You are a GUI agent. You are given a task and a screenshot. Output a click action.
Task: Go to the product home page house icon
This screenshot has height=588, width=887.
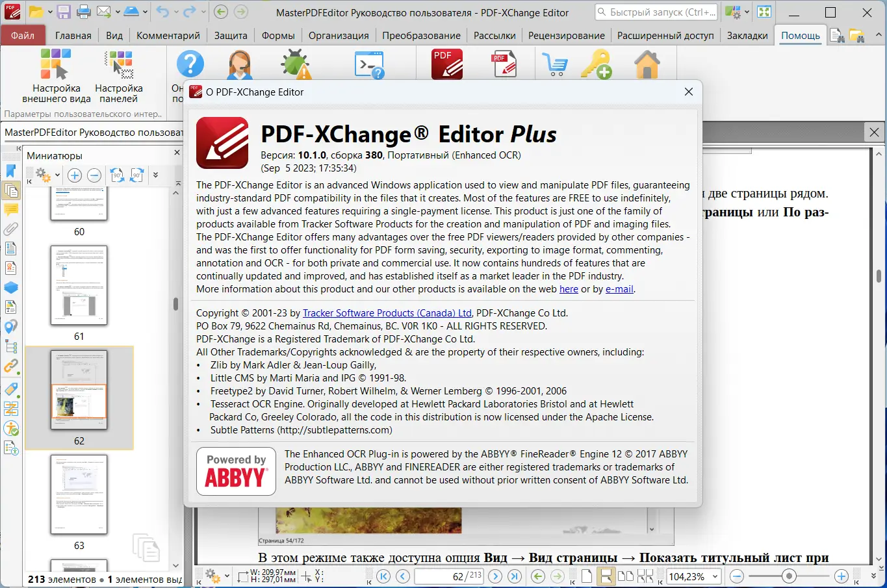[x=647, y=65]
